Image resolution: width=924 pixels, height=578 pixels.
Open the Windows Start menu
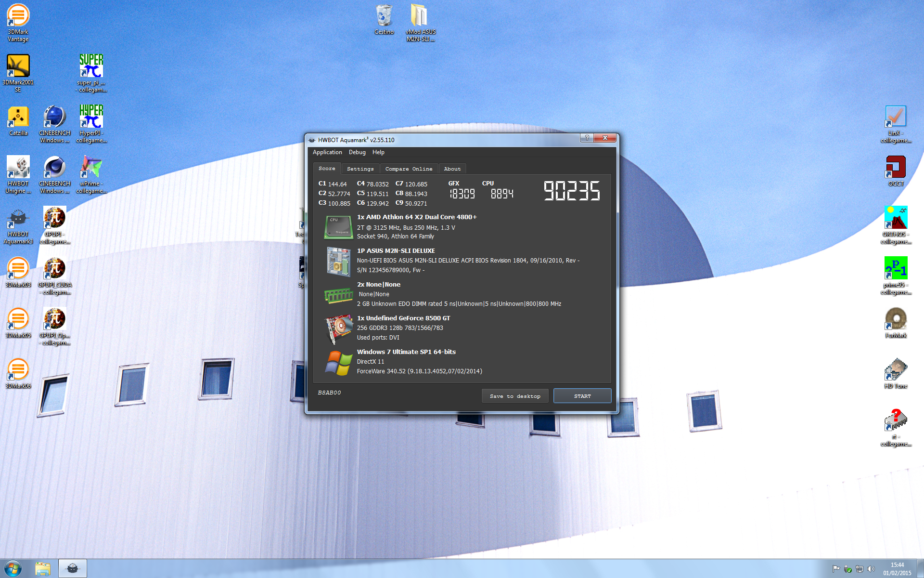coord(13,569)
